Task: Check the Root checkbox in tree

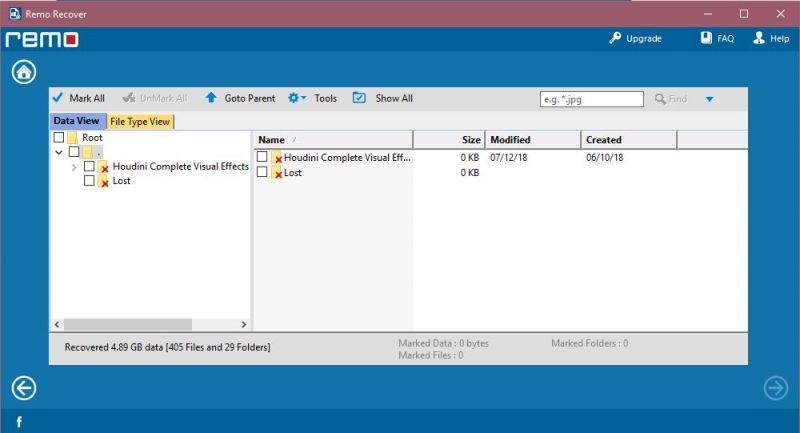Action: pyautogui.click(x=59, y=137)
